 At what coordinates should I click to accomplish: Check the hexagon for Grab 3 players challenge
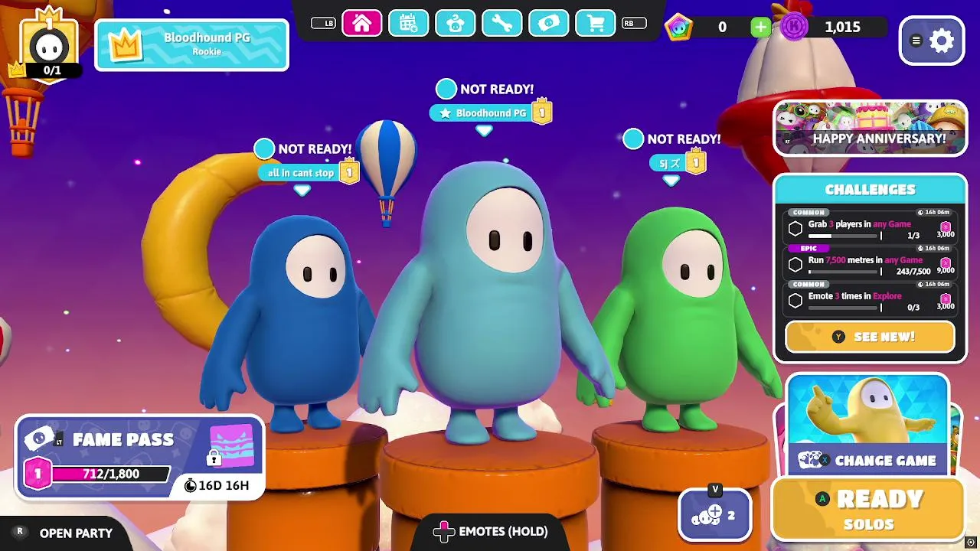795,229
